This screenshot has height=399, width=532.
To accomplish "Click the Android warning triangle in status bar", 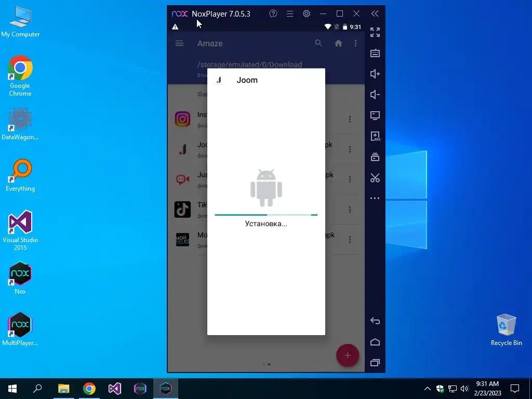I will 175,27.
